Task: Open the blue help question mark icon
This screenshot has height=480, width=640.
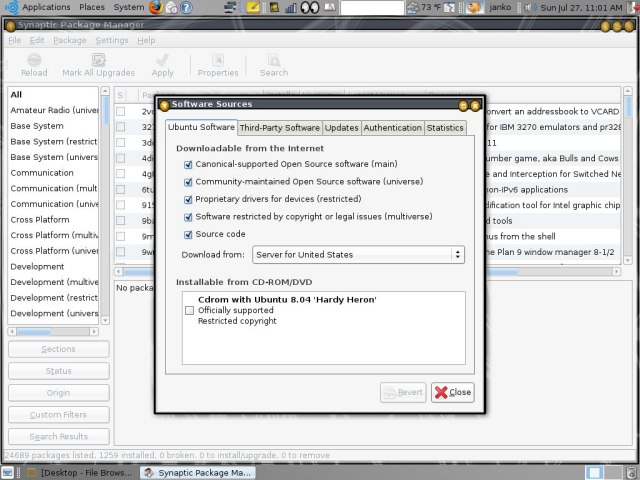Action: coord(186,7)
